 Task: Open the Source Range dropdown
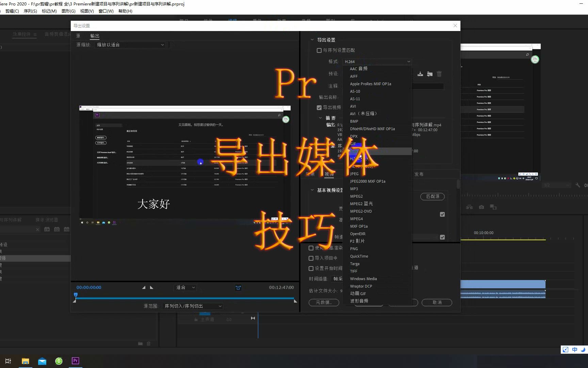click(193, 306)
